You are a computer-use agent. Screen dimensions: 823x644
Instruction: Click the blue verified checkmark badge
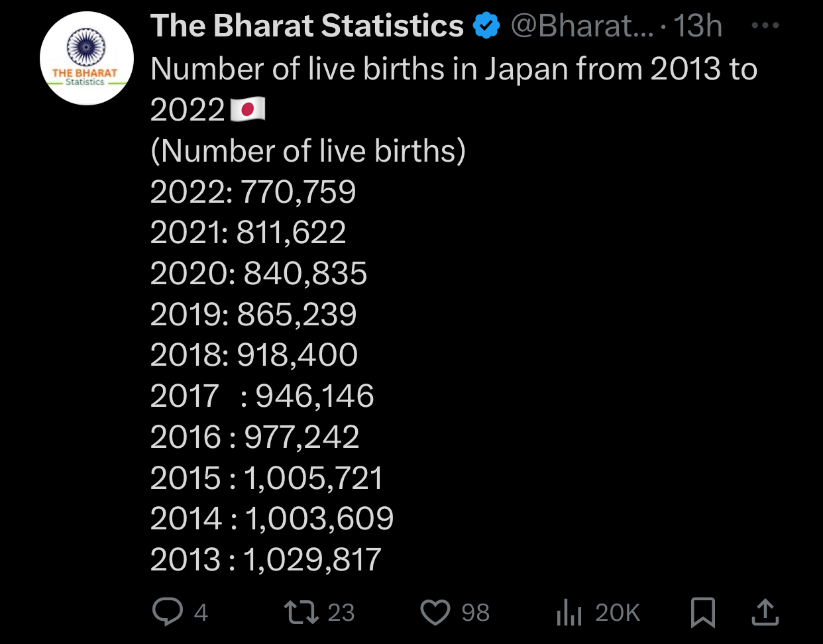(x=486, y=27)
